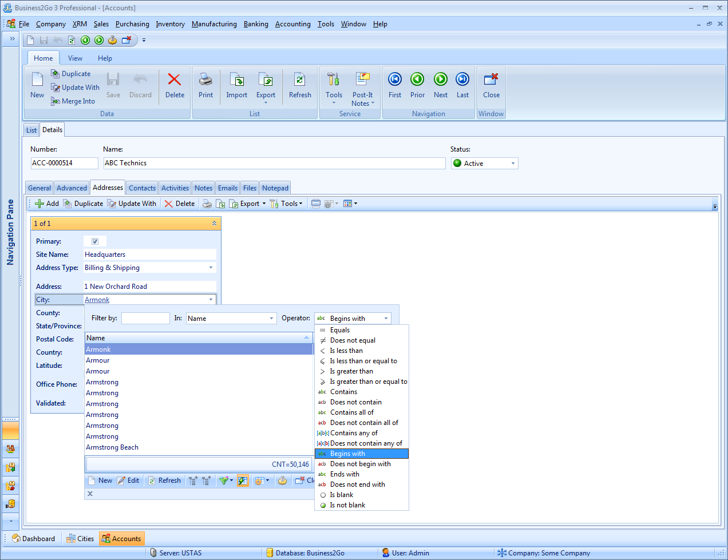
Task: Select Does not begin with operator
Action: coord(362,464)
